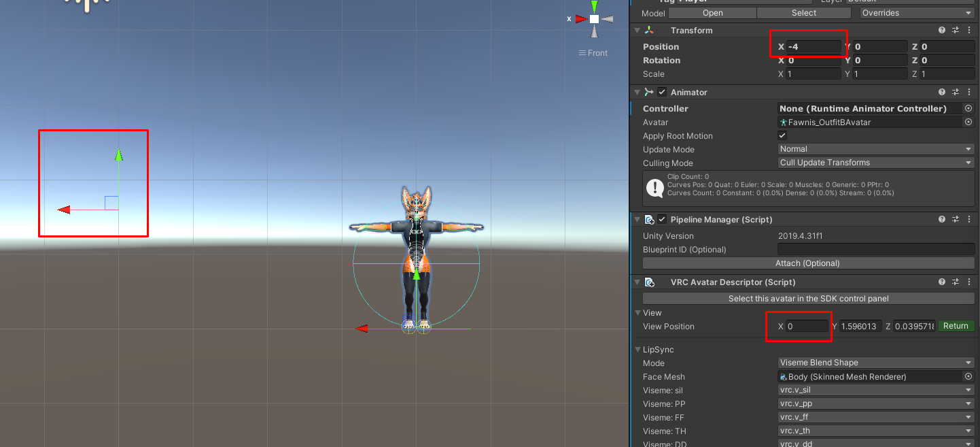
Task: Open Pipeline Manager three-dot context menu
Action: (968, 220)
